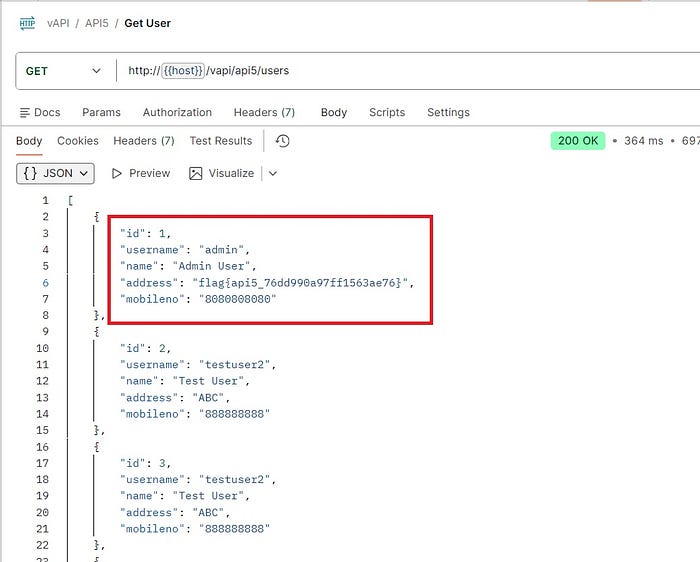Click the HTTP request type icon

27,23
